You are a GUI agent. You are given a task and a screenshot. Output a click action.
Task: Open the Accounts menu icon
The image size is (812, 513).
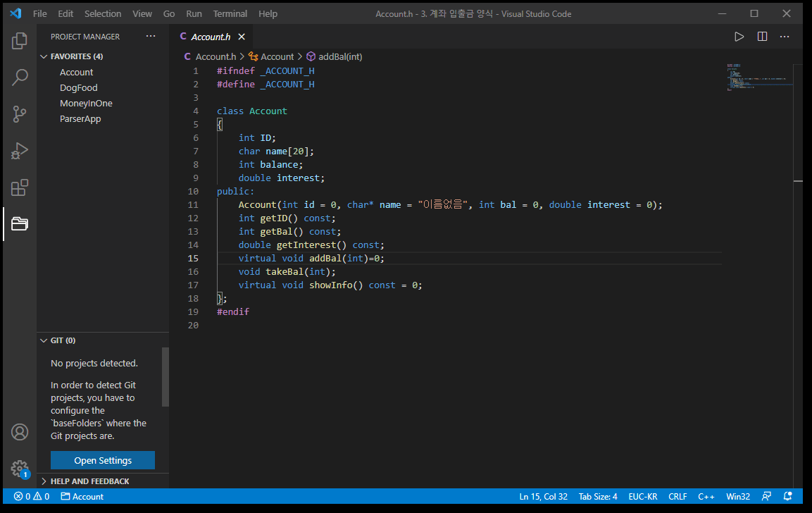[20, 432]
